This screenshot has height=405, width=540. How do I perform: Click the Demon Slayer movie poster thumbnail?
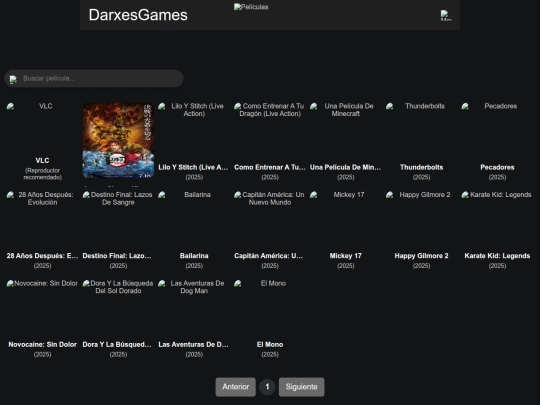click(118, 140)
